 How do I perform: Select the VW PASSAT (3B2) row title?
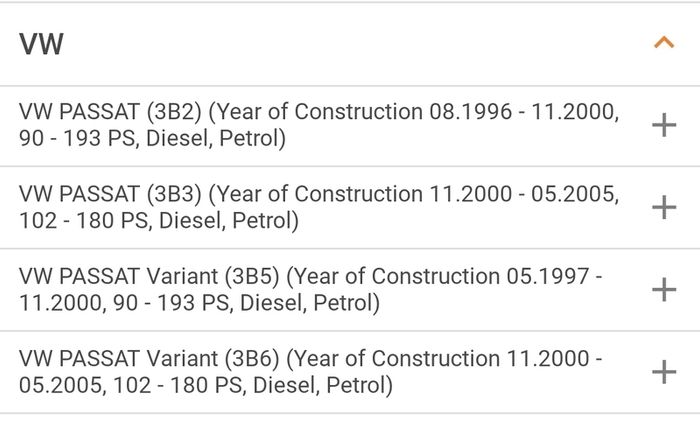point(319,125)
